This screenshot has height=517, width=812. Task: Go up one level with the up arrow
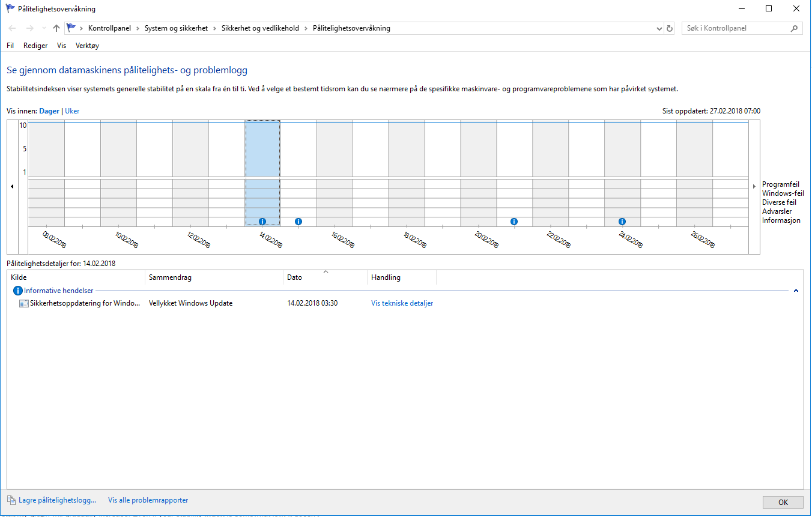coord(56,28)
